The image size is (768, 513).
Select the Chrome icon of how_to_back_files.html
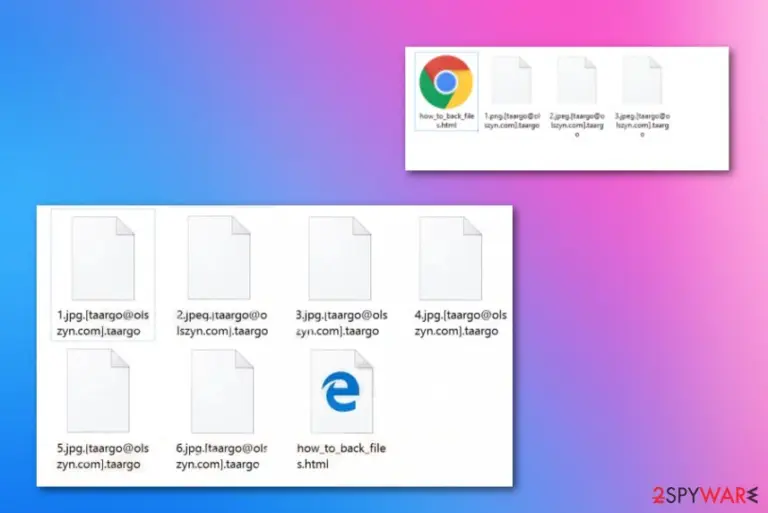(x=446, y=82)
